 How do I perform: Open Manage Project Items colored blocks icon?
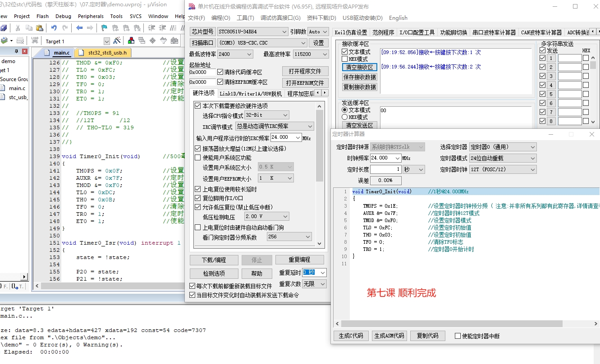(x=131, y=41)
